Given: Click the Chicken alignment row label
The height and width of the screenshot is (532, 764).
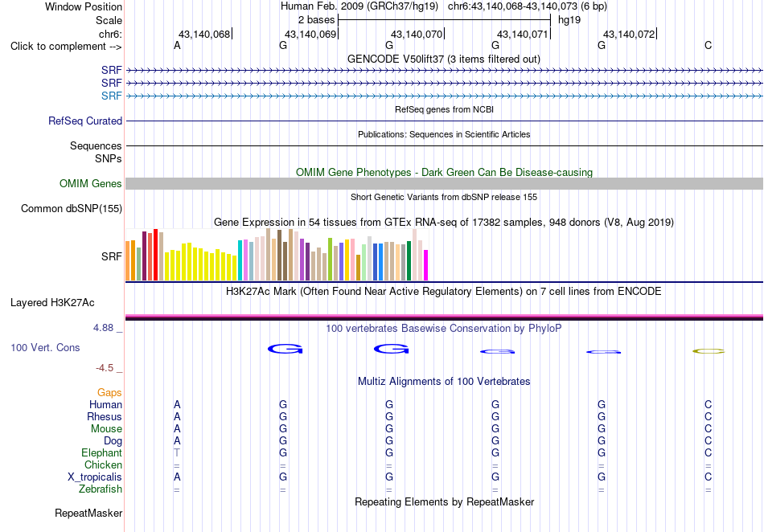Looking at the screenshot, I should point(103,464).
